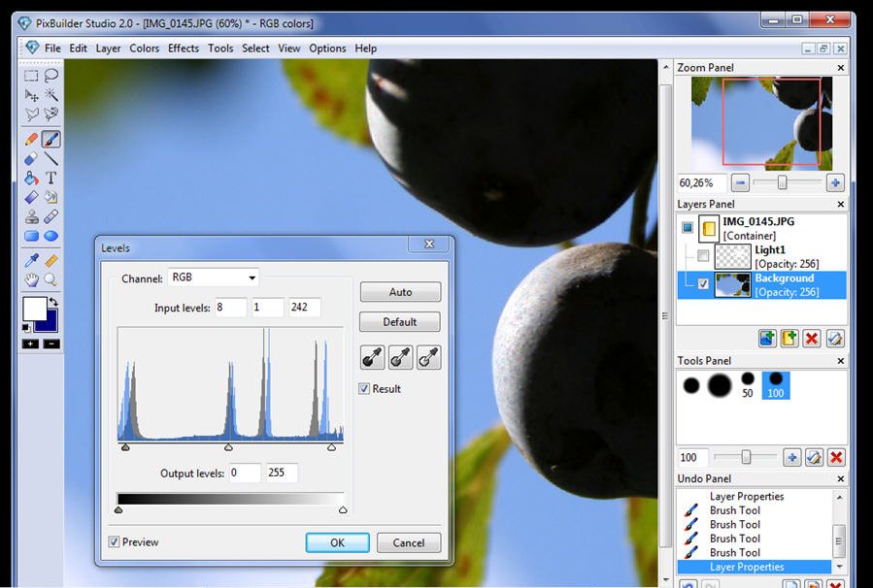
Task: Click the black point eyedropper in Levels
Action: coord(372,358)
